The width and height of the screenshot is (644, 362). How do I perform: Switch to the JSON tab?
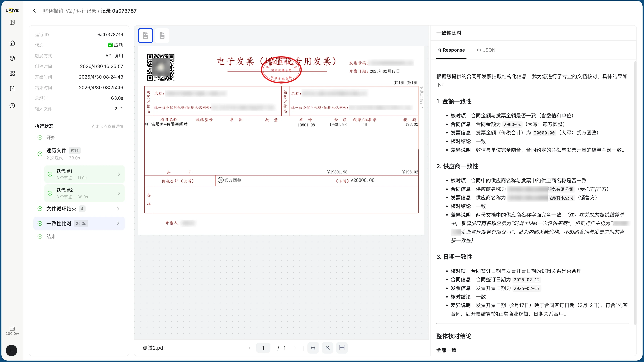pos(486,50)
